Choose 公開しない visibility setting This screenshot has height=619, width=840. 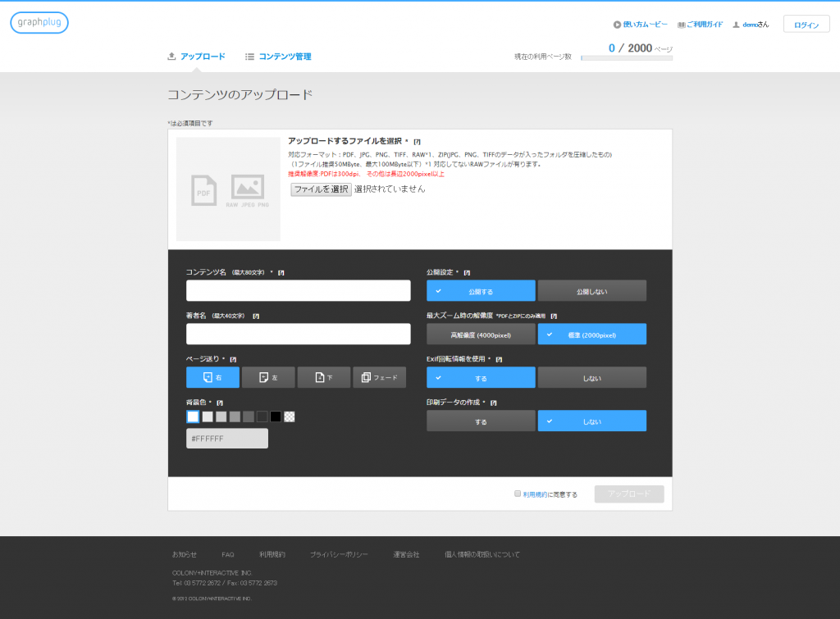click(591, 291)
